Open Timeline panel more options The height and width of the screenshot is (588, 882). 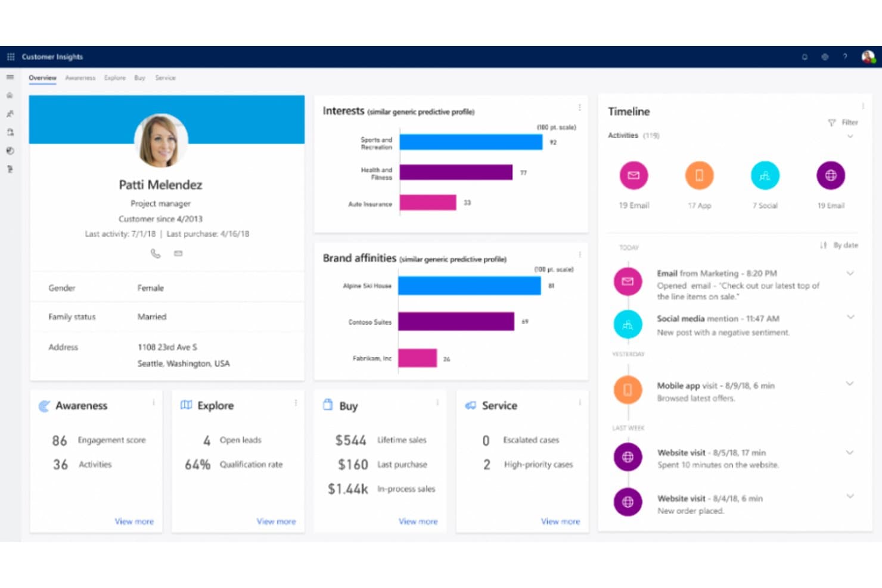(x=862, y=106)
